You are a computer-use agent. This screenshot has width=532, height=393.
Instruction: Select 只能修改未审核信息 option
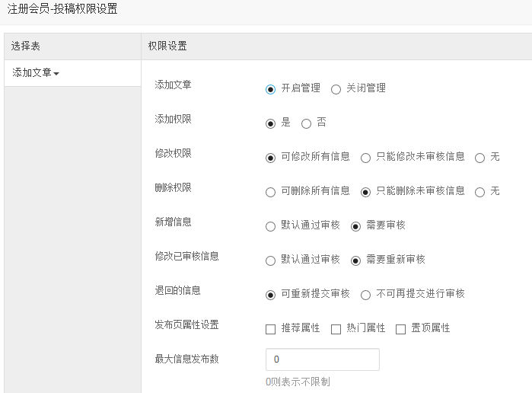pos(365,158)
